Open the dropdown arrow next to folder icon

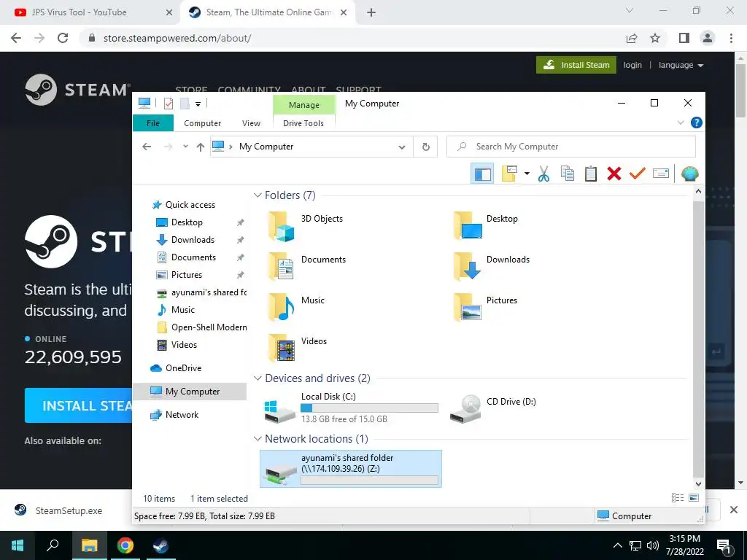point(527,174)
